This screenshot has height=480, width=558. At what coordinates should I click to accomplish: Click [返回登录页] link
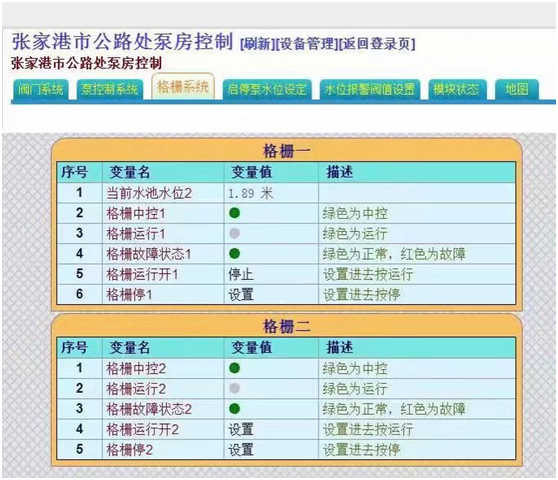(377, 44)
